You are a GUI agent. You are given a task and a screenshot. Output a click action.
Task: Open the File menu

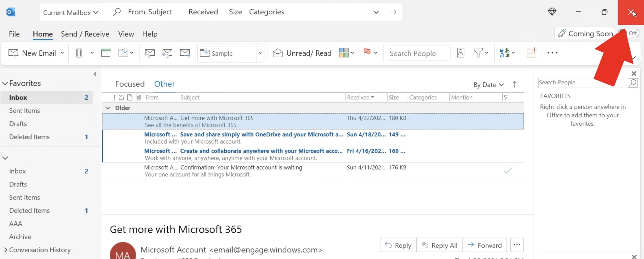14,34
